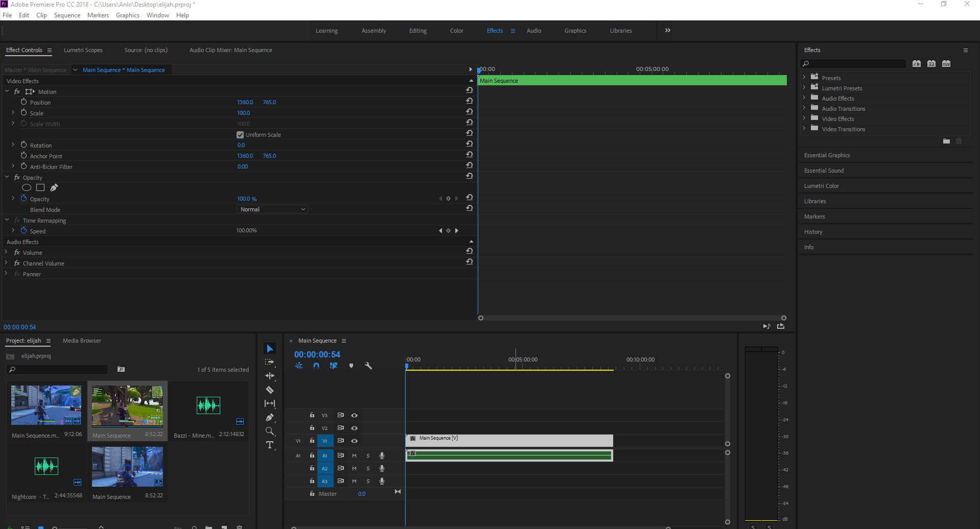Select the Slip tool
Screen dimensions: 980x529
(270, 403)
